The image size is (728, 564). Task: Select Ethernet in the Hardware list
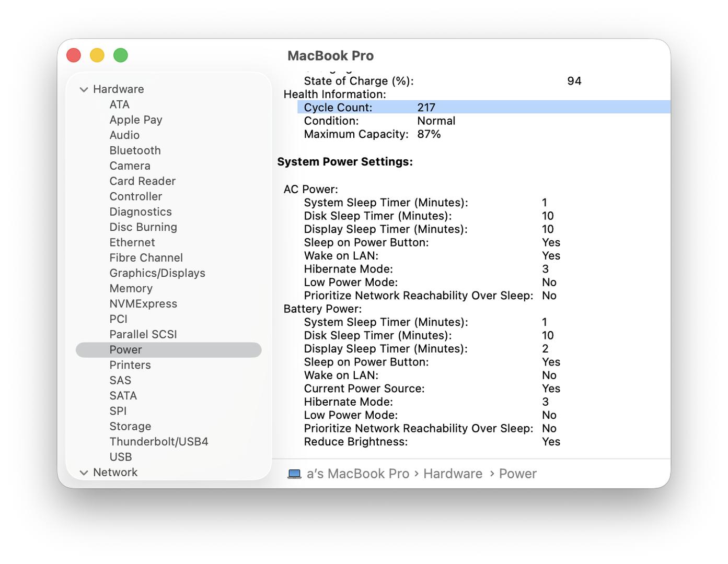click(x=132, y=242)
